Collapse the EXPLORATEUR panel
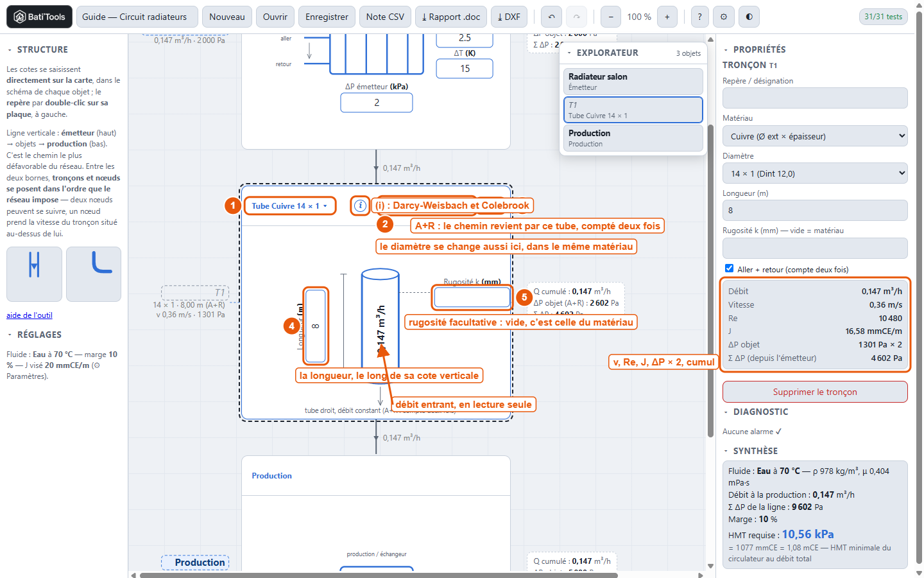The width and height of the screenshot is (924, 578). 603,53
